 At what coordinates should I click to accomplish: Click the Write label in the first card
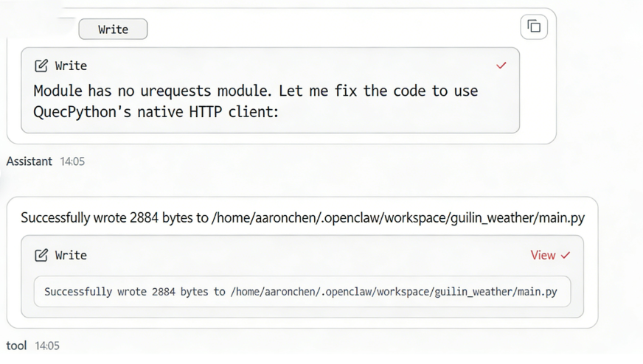click(71, 66)
